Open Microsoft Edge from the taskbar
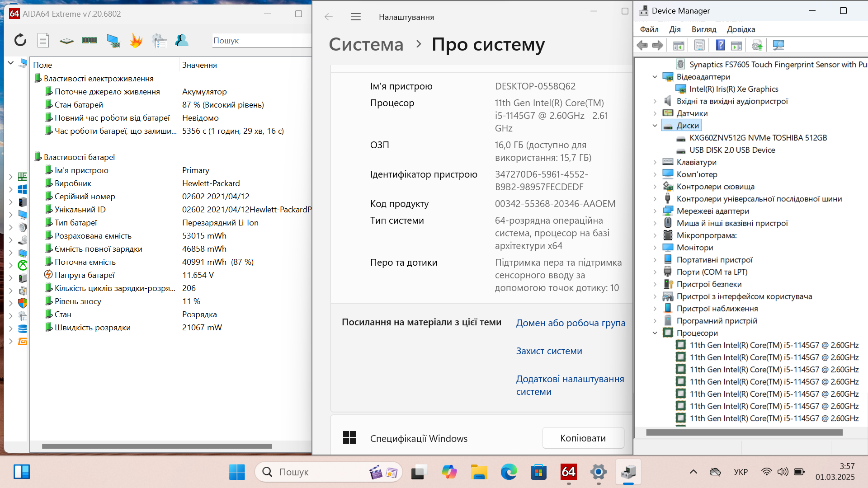The height and width of the screenshot is (488, 868). 509,472
